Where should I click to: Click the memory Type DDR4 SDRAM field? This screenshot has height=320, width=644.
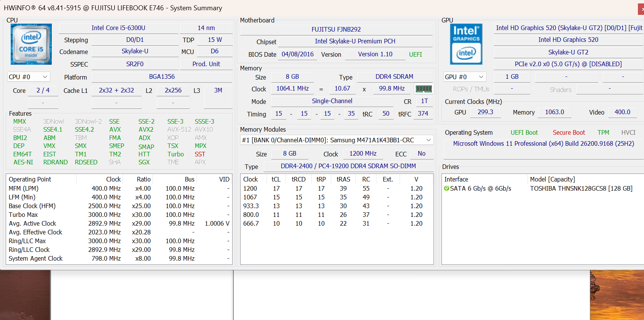click(394, 76)
